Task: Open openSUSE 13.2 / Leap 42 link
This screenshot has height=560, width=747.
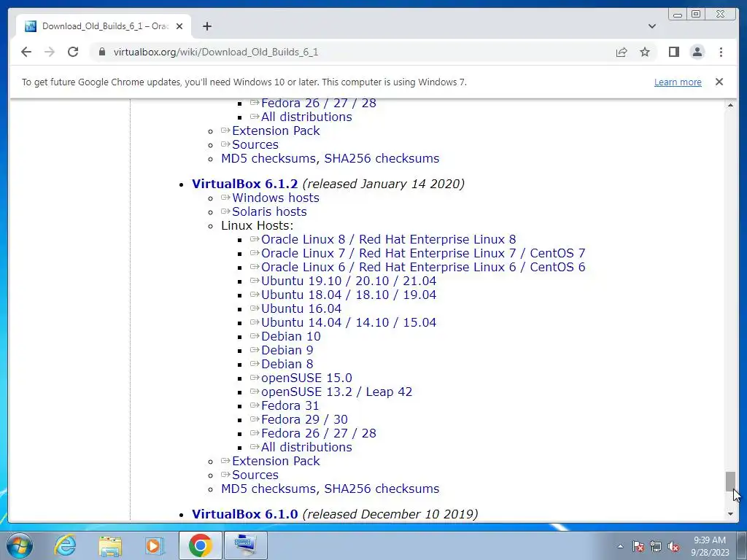Action: click(x=337, y=392)
